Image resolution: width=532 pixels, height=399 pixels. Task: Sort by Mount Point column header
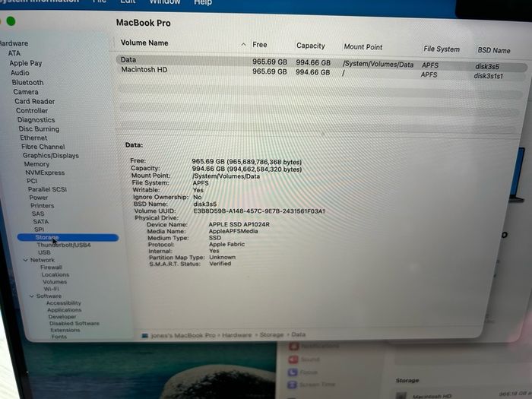(x=363, y=47)
